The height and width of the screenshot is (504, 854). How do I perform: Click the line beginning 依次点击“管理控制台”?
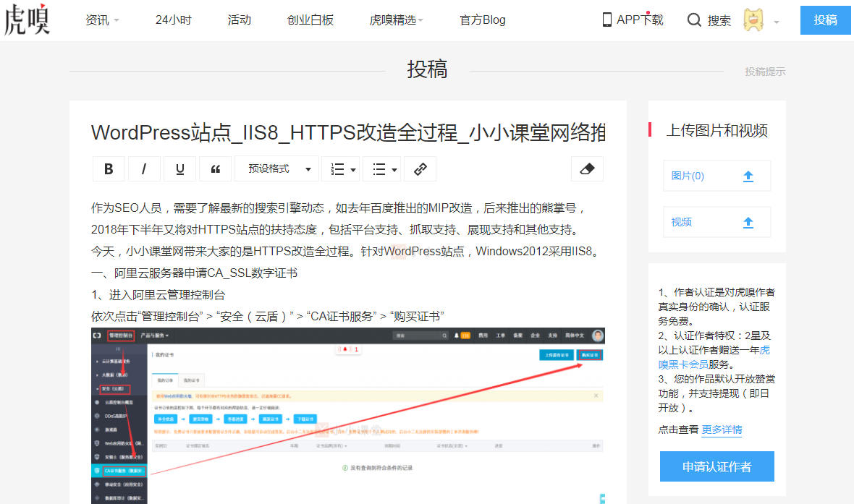coord(268,316)
